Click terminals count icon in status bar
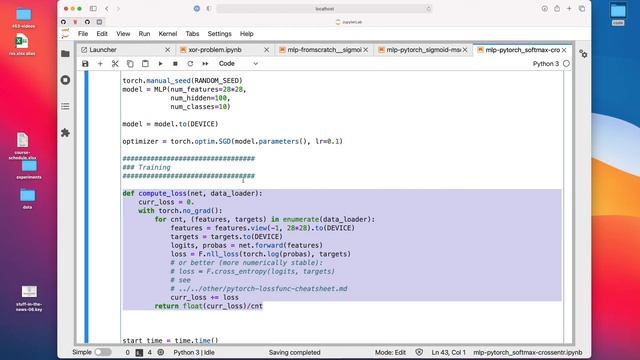The height and width of the screenshot is (360, 640). (139, 352)
